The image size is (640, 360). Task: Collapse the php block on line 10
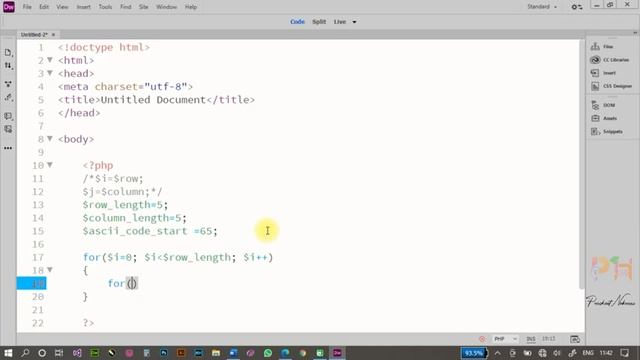coord(50,165)
